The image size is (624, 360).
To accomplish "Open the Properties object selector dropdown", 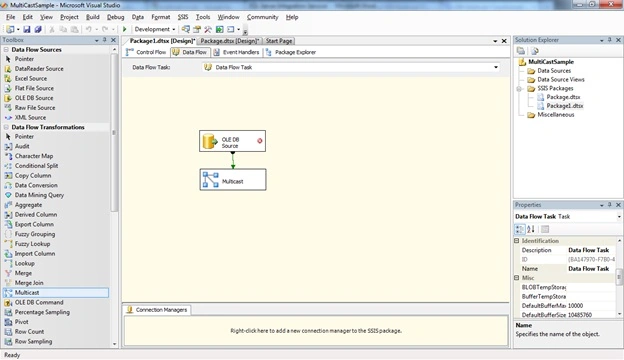I will [619, 216].
